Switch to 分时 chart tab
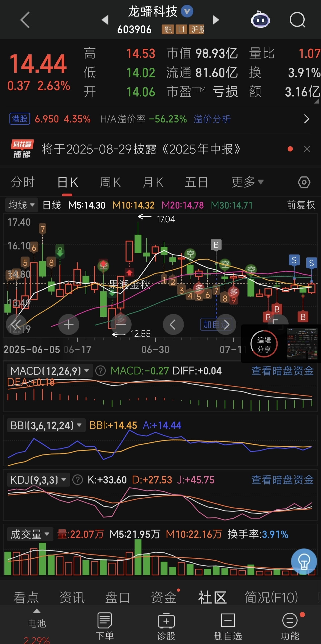The height and width of the screenshot is (644, 321). coord(23,182)
